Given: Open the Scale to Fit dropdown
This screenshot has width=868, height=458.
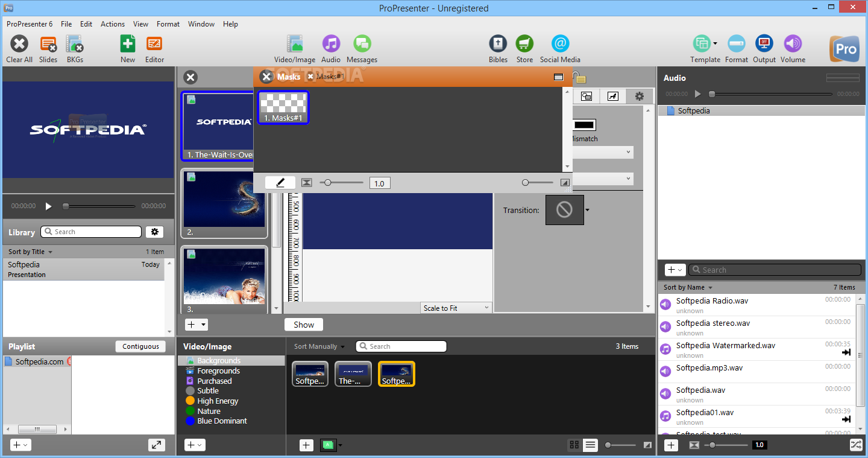Looking at the screenshot, I should (456, 308).
